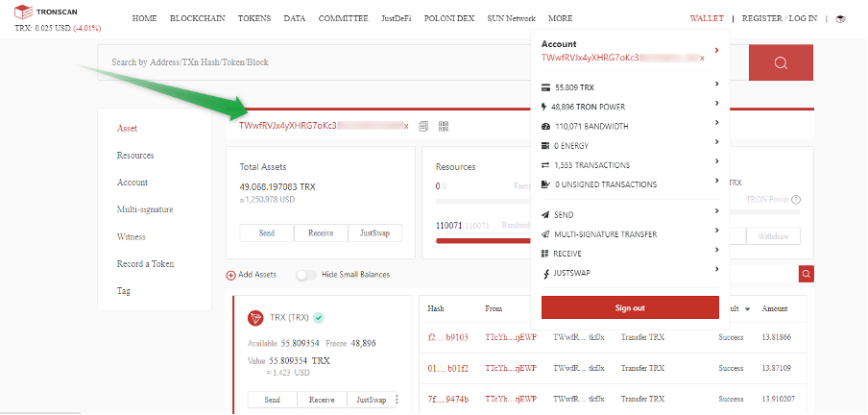Click the card icon beside 55.809 TRX
This screenshot has height=415, width=868.
545,87
